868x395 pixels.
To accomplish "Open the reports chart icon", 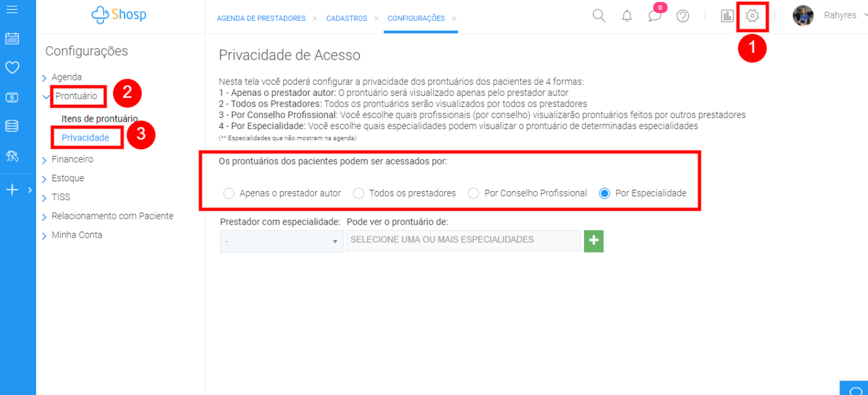I will pos(727,17).
